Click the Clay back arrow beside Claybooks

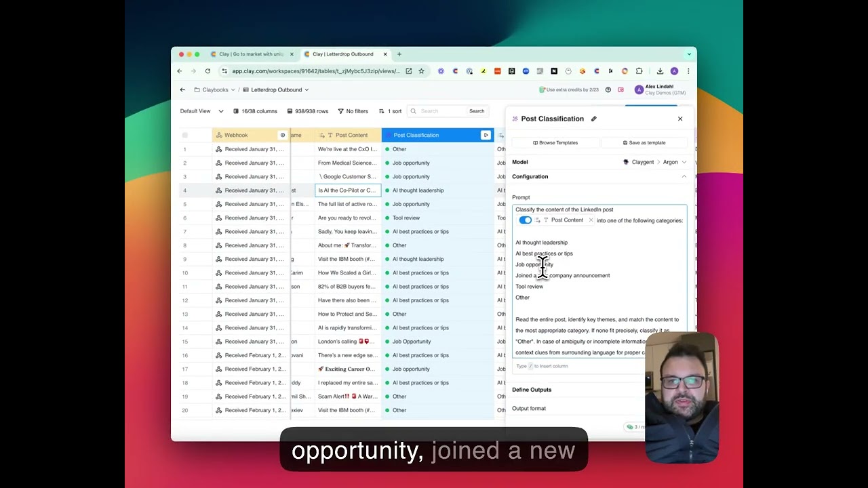coord(182,89)
